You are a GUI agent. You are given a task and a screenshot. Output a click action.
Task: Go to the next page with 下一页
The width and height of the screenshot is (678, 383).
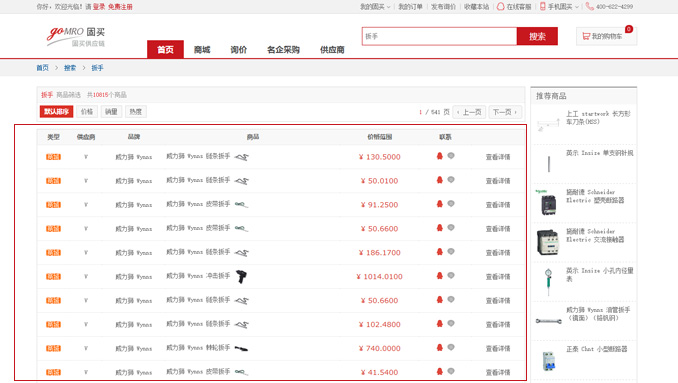tap(505, 112)
